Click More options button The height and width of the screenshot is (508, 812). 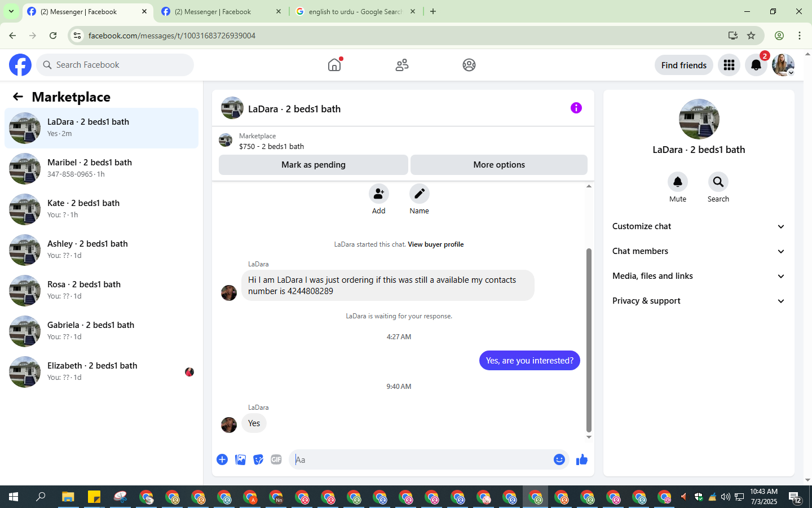point(499,165)
